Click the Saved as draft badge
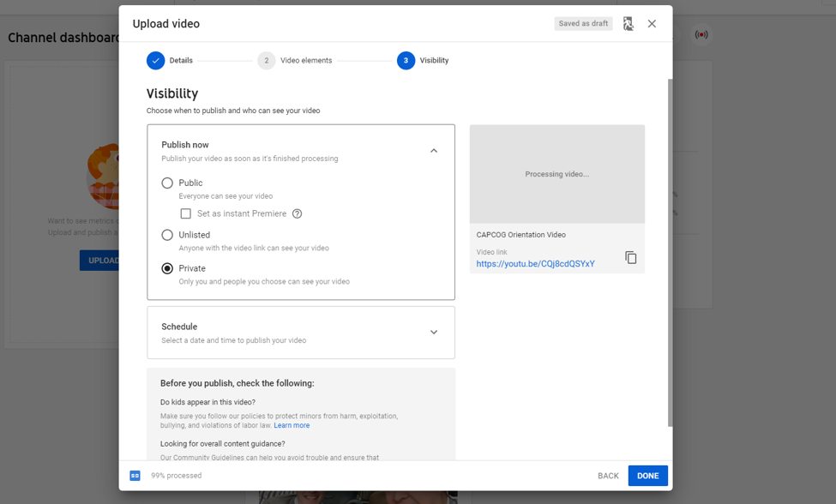The width and height of the screenshot is (836, 504). pyautogui.click(x=583, y=23)
